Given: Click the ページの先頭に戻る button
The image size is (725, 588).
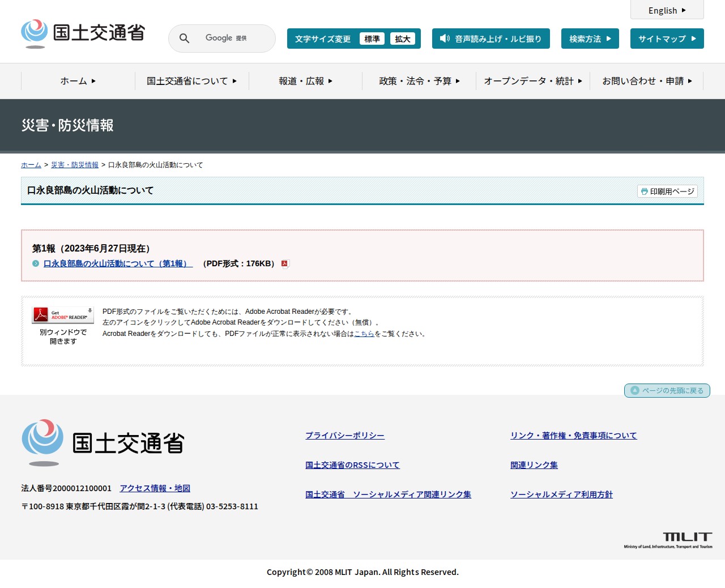Looking at the screenshot, I should point(667,390).
